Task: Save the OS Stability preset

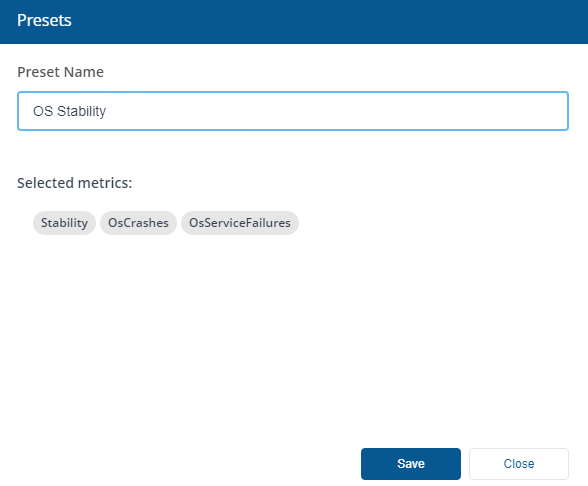Action: point(411,464)
